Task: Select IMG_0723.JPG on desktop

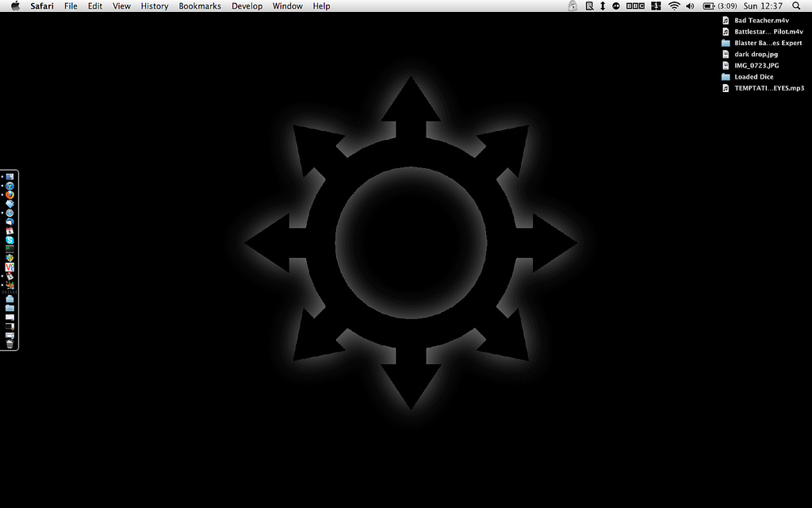Action: pos(751,65)
